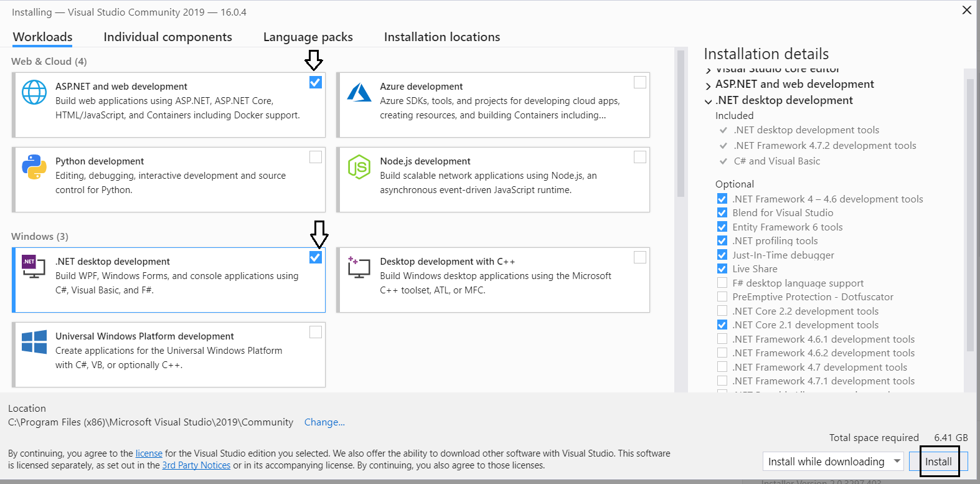Click the Change... location link
This screenshot has width=980, height=484.
[x=324, y=422]
